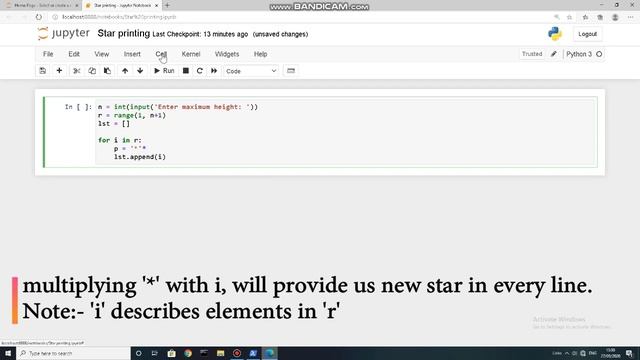Open browser collections icon
The height and width of the screenshot is (360, 640).
click(600, 17)
